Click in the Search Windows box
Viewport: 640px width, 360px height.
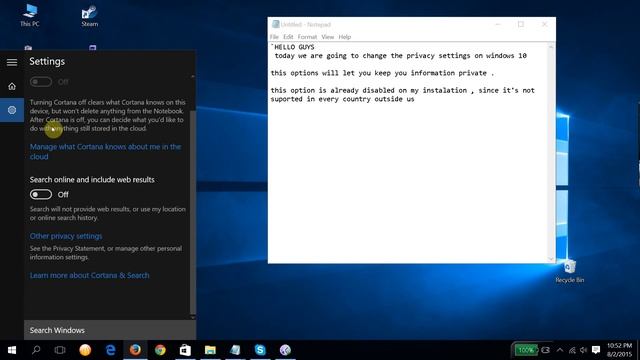click(x=110, y=330)
